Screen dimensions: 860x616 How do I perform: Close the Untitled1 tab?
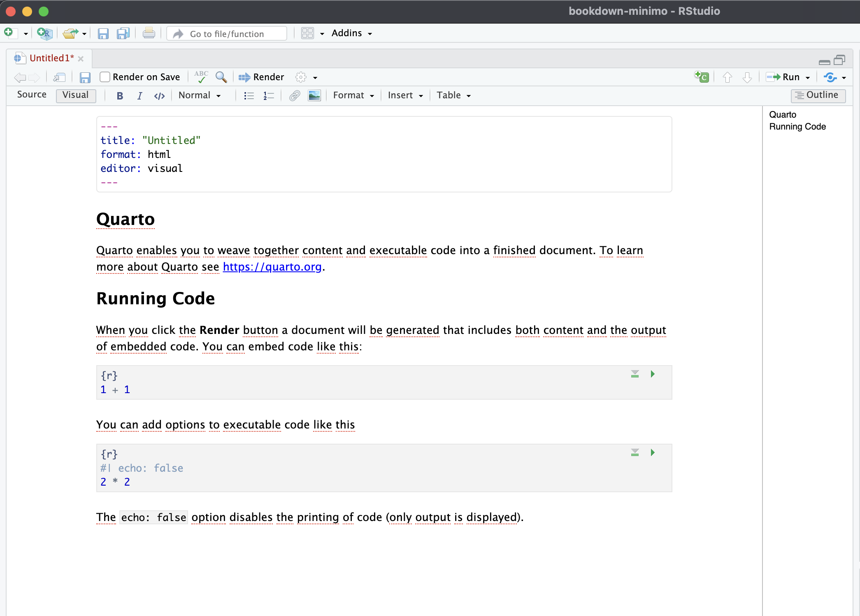coord(81,59)
